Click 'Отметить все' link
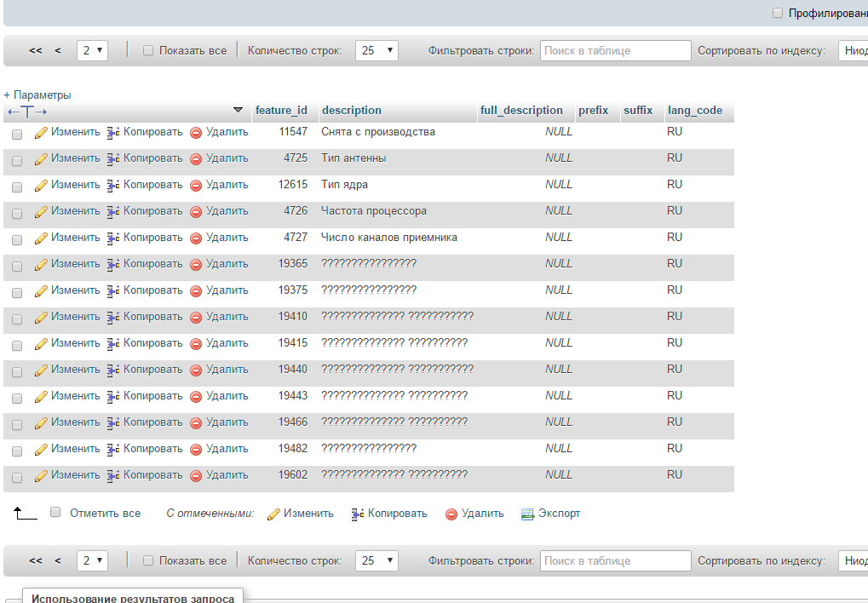868x603 pixels. pos(105,514)
